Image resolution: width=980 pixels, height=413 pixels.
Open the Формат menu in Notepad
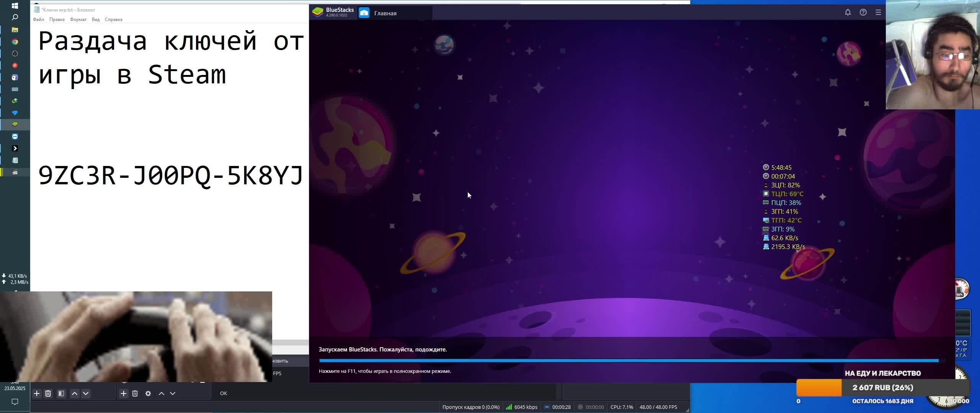coord(78,20)
